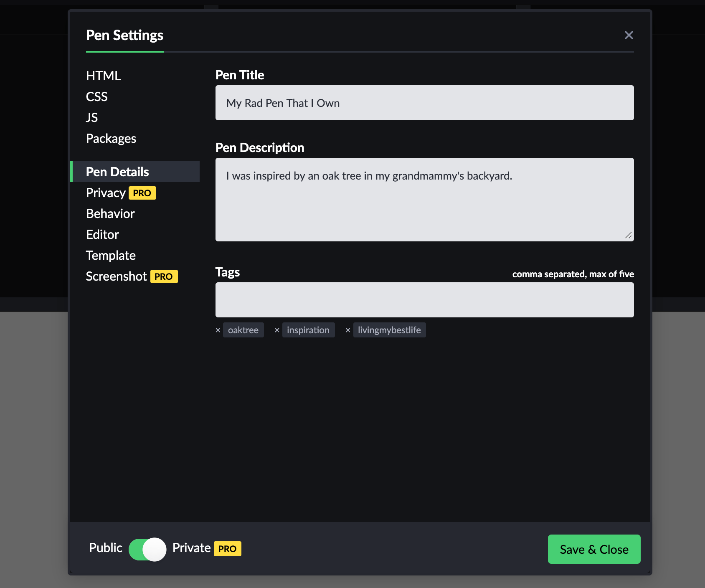
Task: Click the PRO badge next to Screenshot
Action: point(164,276)
